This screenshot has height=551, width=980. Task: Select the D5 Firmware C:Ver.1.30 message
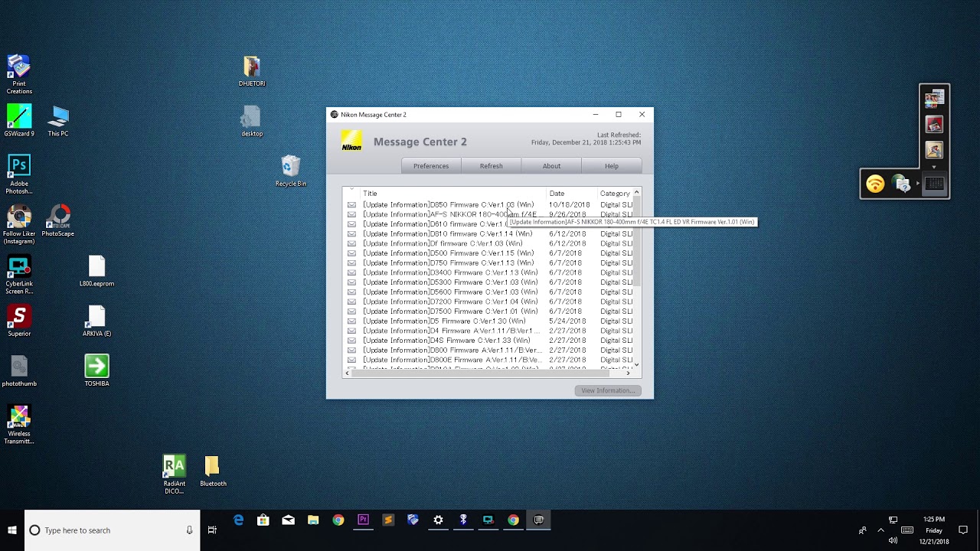tap(444, 321)
